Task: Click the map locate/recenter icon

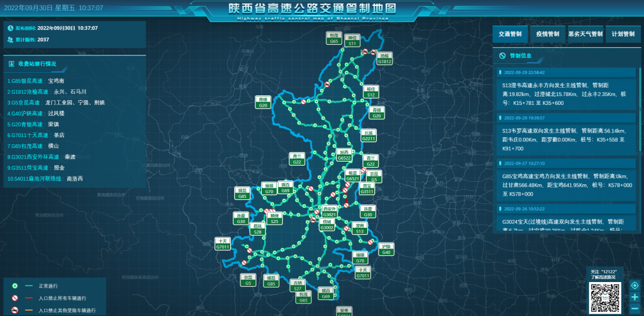Action: coord(634,285)
